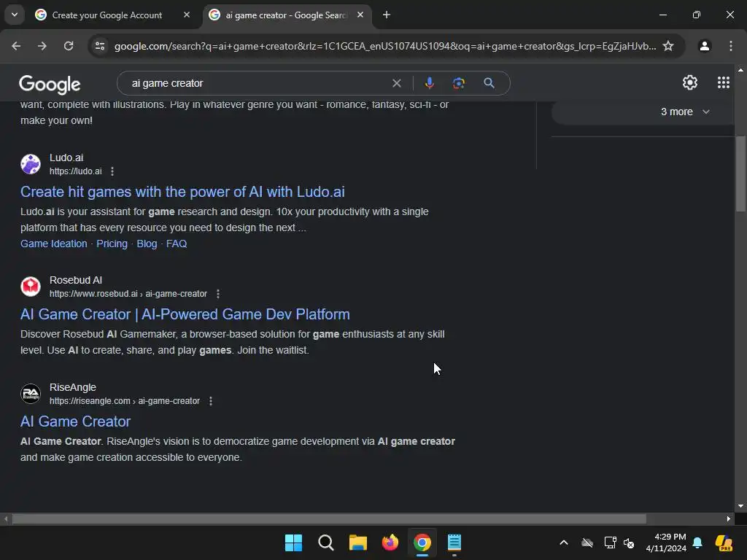Image resolution: width=747 pixels, height=560 pixels.
Task: Open the Blog sitelink
Action: click(x=147, y=244)
